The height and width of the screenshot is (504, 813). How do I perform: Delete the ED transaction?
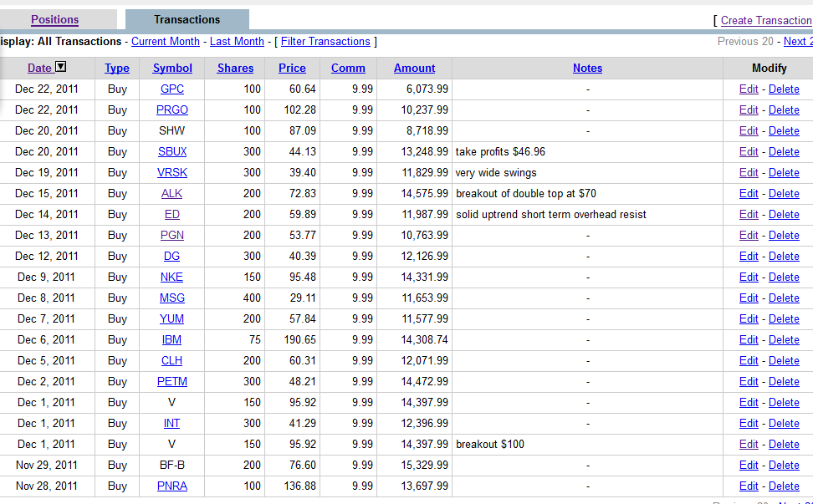coord(784,215)
